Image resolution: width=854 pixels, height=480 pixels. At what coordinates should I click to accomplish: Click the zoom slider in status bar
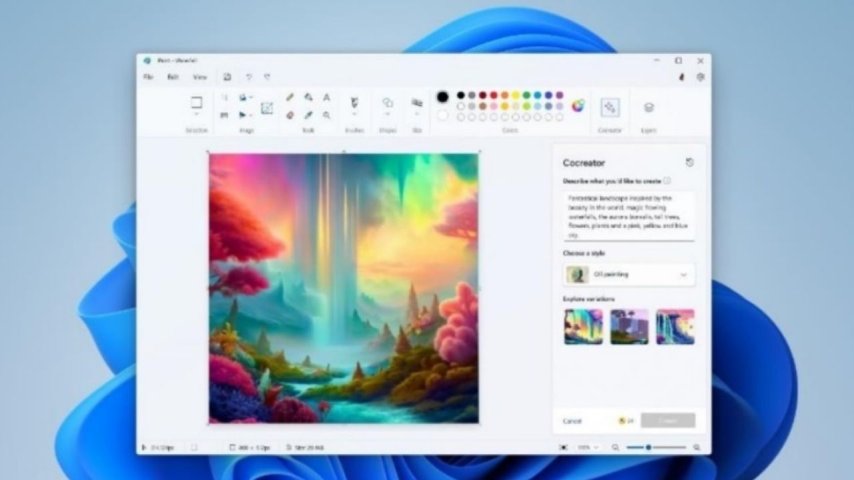(x=656, y=447)
